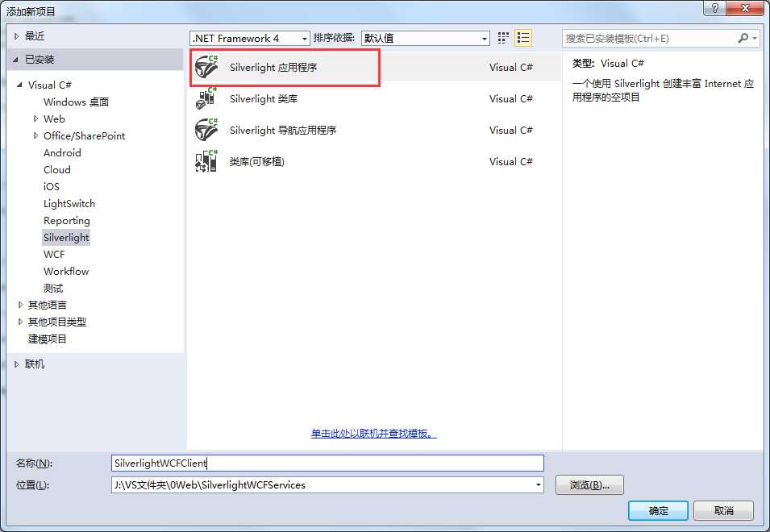Select 测试 category in the tree

tap(53, 288)
